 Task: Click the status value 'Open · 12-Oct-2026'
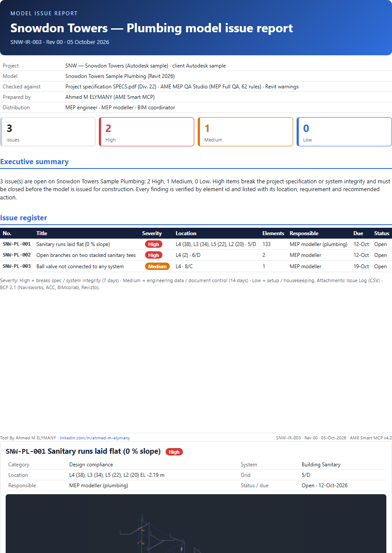tap(324, 486)
